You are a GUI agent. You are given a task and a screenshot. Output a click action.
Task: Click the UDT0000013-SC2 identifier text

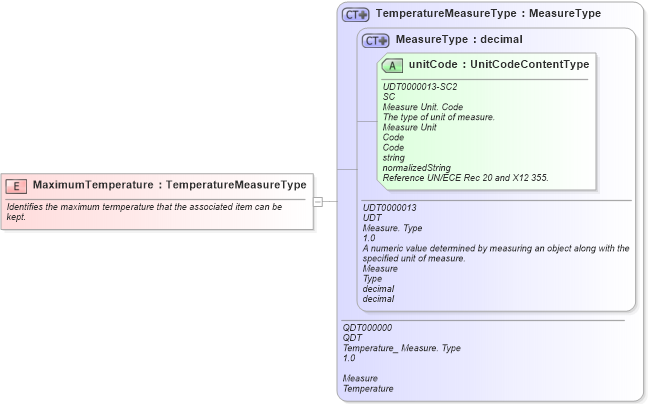(420, 87)
